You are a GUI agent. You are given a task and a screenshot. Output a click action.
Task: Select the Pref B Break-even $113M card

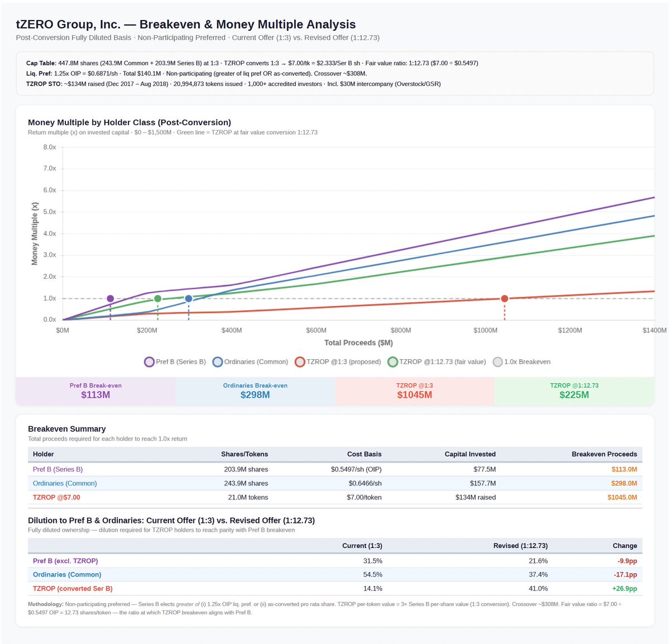[95, 391]
